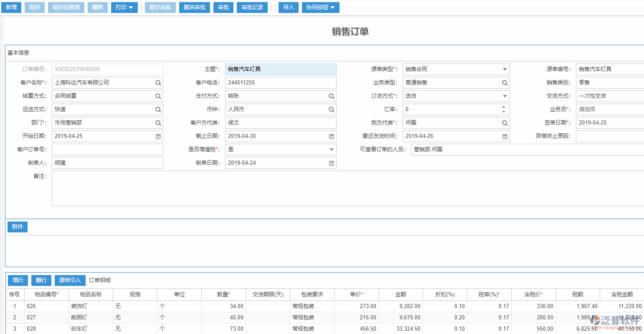
Task: Click the 附件 tab button
Action: point(18,227)
